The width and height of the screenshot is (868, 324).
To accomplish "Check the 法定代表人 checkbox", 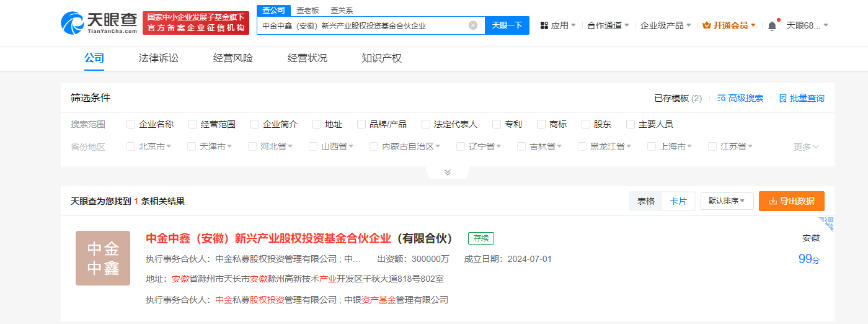I will pos(426,124).
